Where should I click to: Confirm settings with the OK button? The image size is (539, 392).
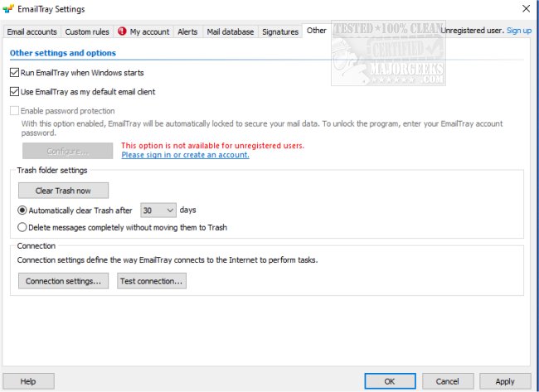[x=390, y=381]
